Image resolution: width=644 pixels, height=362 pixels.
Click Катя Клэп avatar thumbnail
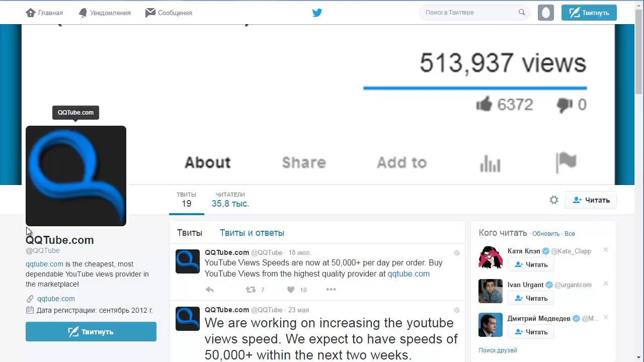pos(491,257)
